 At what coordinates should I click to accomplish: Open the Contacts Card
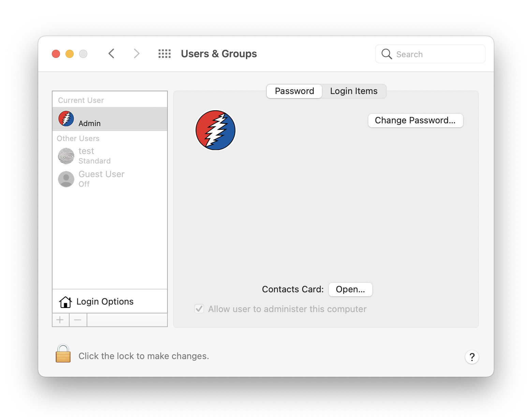point(350,289)
